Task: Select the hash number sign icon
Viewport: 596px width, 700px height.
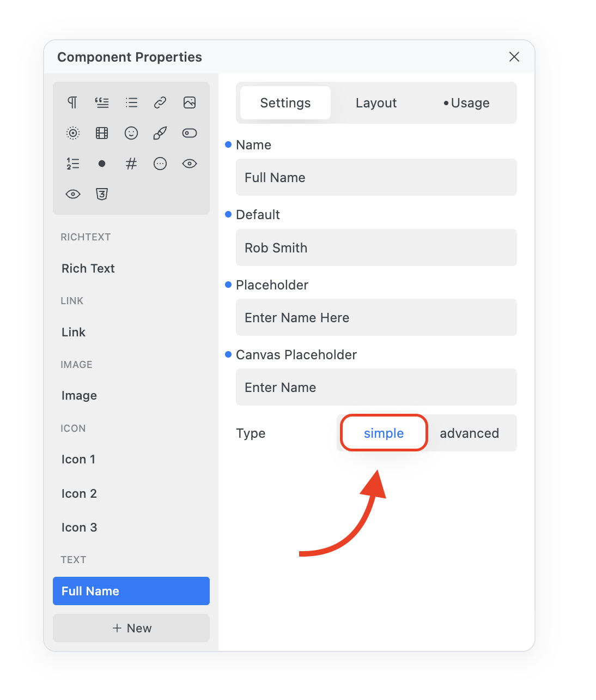Action: tap(131, 164)
